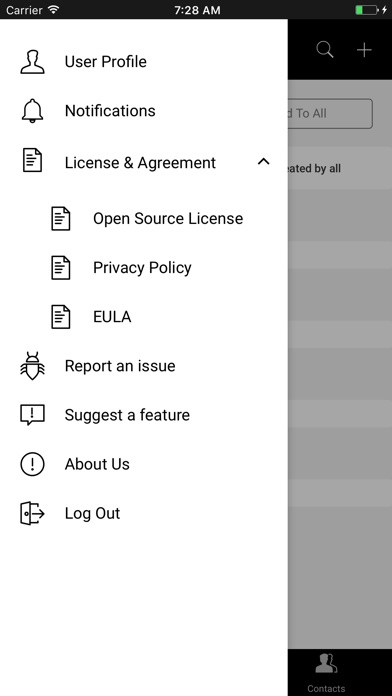
Task: Open the Contacts tab icon
Action: coord(326,664)
